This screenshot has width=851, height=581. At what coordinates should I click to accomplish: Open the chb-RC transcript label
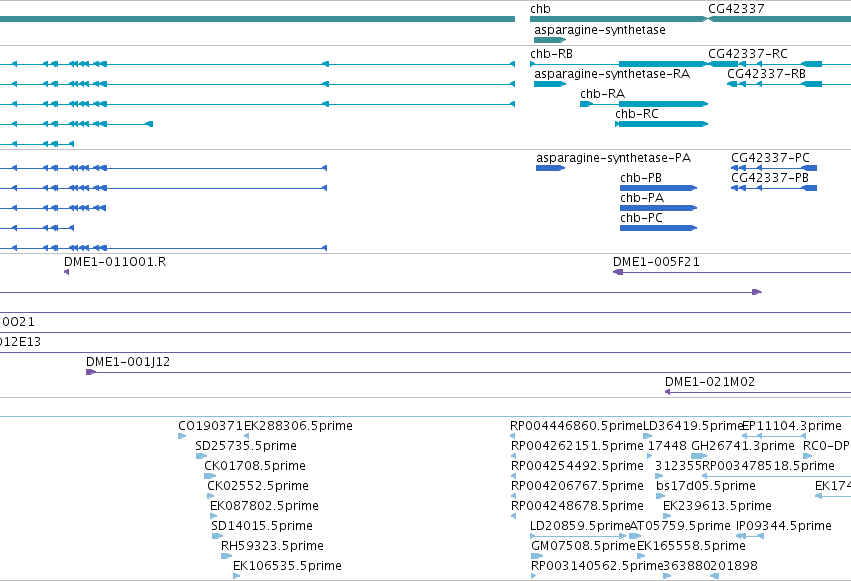coord(637,114)
